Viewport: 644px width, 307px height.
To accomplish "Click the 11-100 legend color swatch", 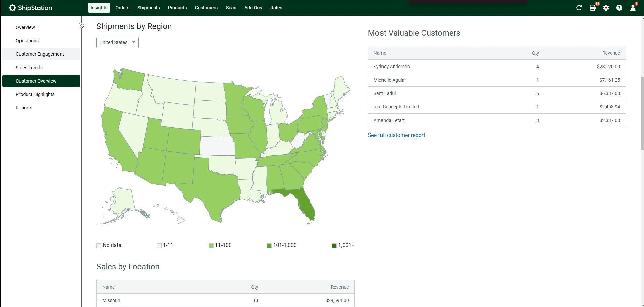I will (x=211, y=246).
